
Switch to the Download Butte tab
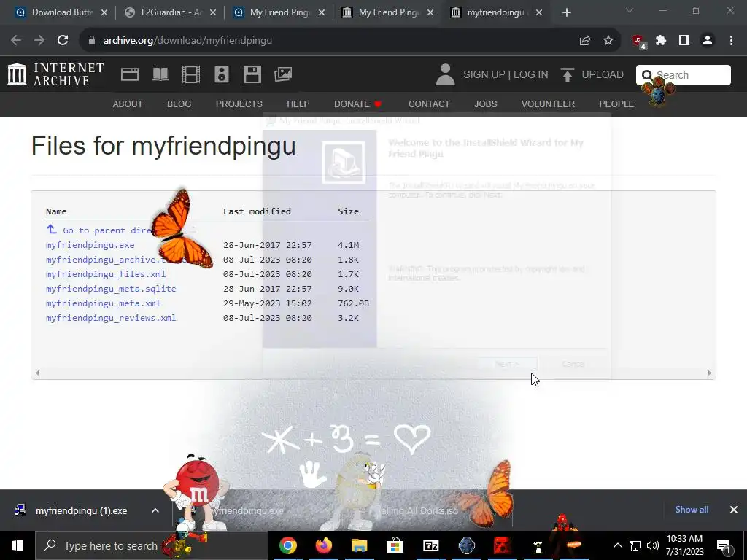click(x=61, y=12)
